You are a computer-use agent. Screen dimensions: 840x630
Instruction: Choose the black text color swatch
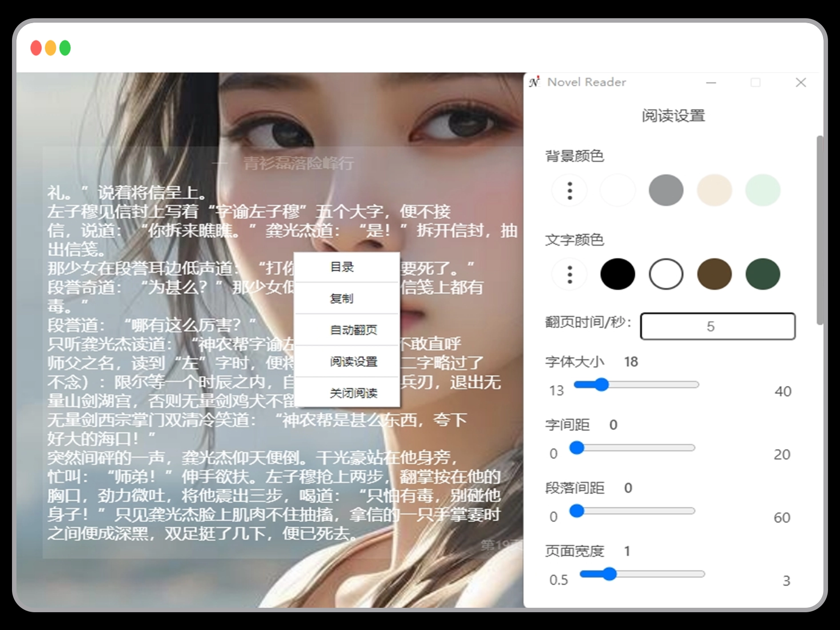(617, 274)
